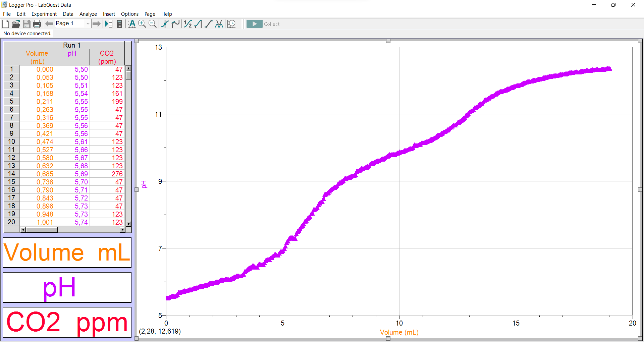Click the pH column header
Image resolution: width=644 pixels, height=342 pixels.
click(72, 54)
